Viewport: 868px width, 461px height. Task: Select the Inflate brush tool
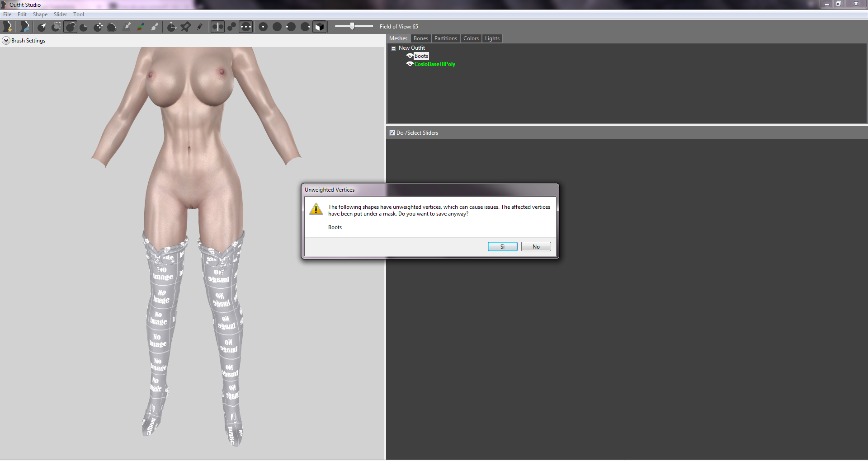(70, 27)
